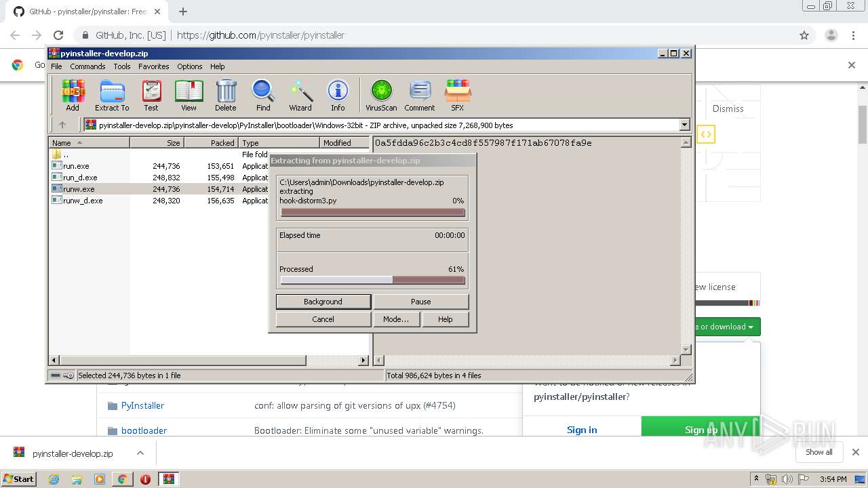Click the Test archive icon
This screenshot has height=488, width=868.
click(x=151, y=95)
